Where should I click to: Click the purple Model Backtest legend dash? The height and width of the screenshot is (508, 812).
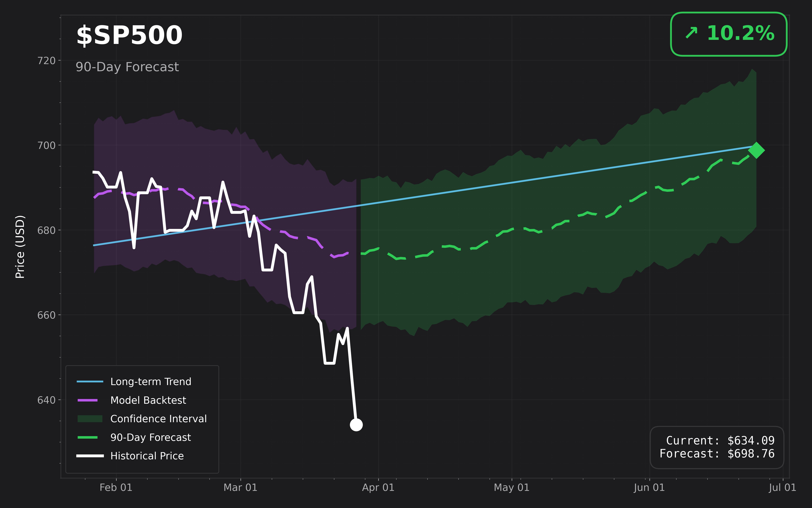coord(88,400)
